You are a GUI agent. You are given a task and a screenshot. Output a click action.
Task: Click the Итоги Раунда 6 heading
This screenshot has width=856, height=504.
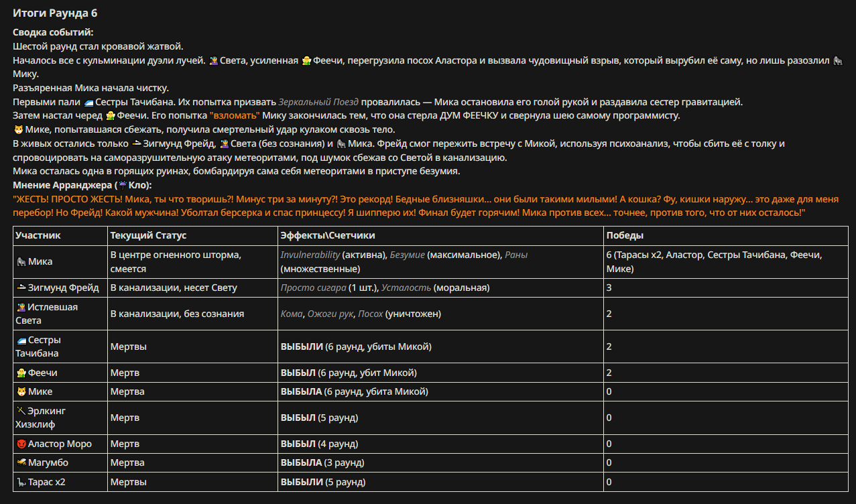(55, 13)
